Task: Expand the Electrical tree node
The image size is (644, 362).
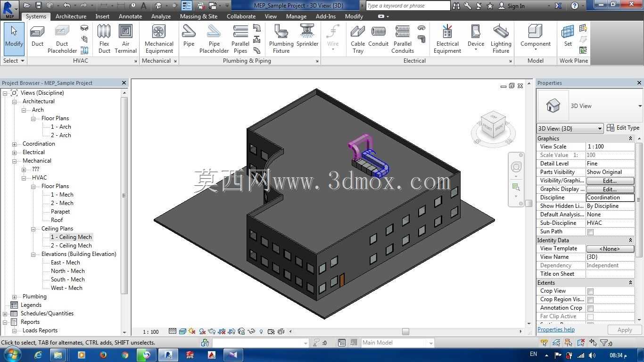Action: 15,152
